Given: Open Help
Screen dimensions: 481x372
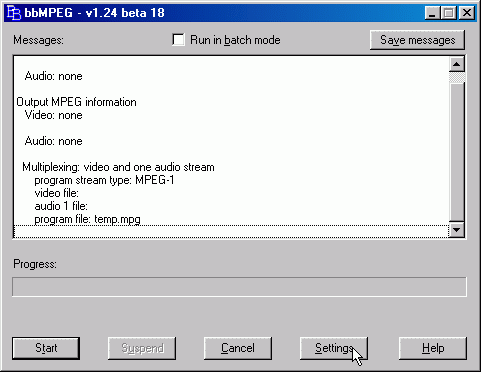Looking at the screenshot, I should pyautogui.click(x=433, y=348).
